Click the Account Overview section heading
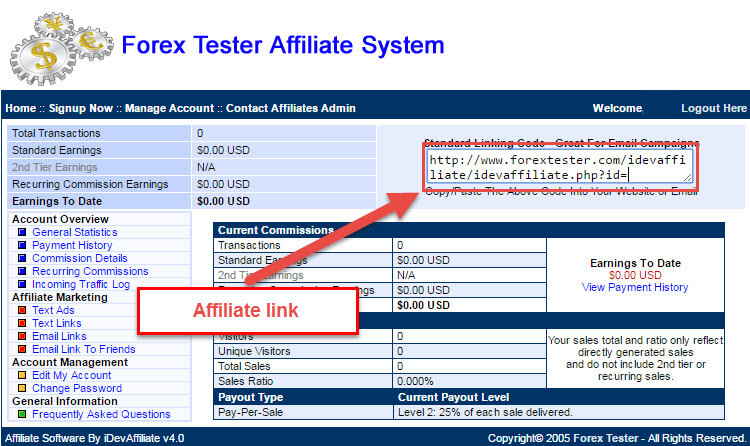 click(x=60, y=219)
